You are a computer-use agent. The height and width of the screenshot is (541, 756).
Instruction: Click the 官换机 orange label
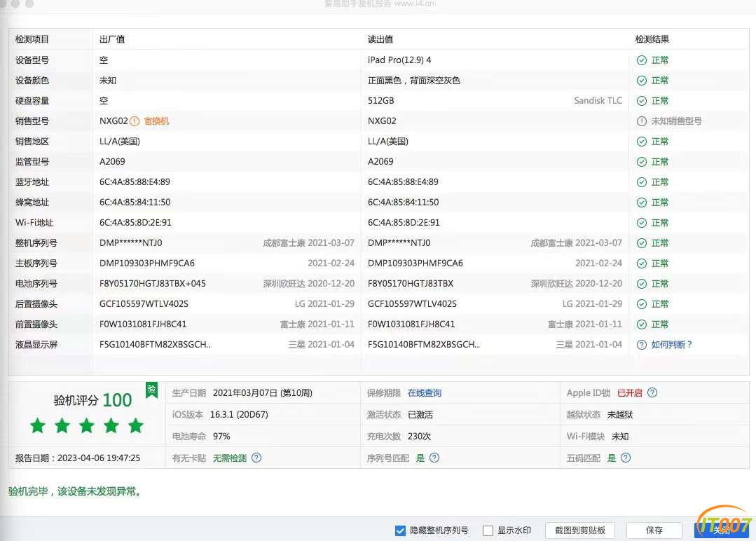[x=156, y=121]
